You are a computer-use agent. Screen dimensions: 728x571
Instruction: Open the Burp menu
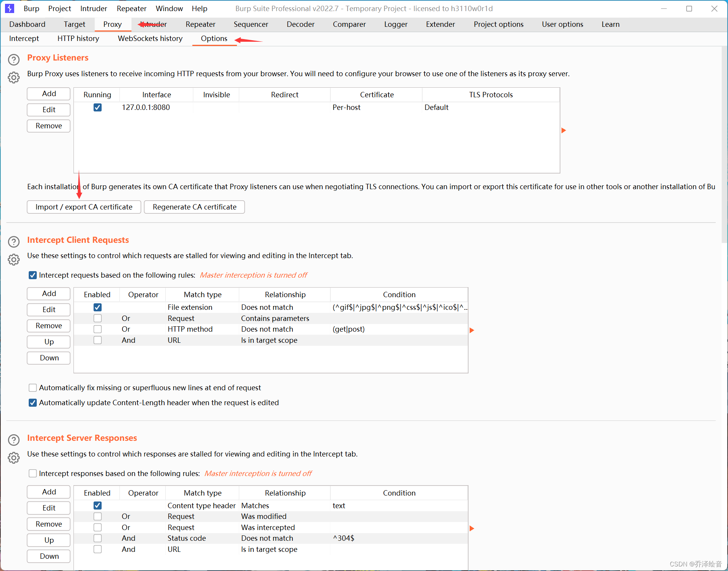(31, 8)
